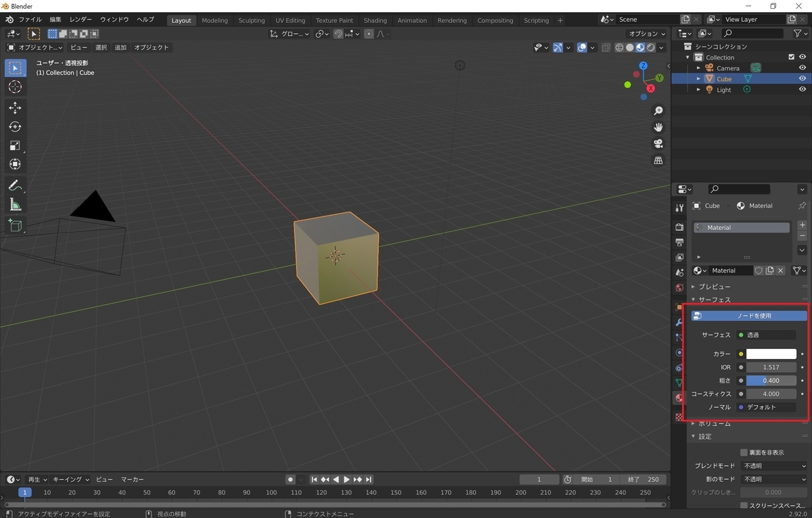The image size is (812, 518).
Task: Click the IOR 1.517 field
Action: point(771,367)
